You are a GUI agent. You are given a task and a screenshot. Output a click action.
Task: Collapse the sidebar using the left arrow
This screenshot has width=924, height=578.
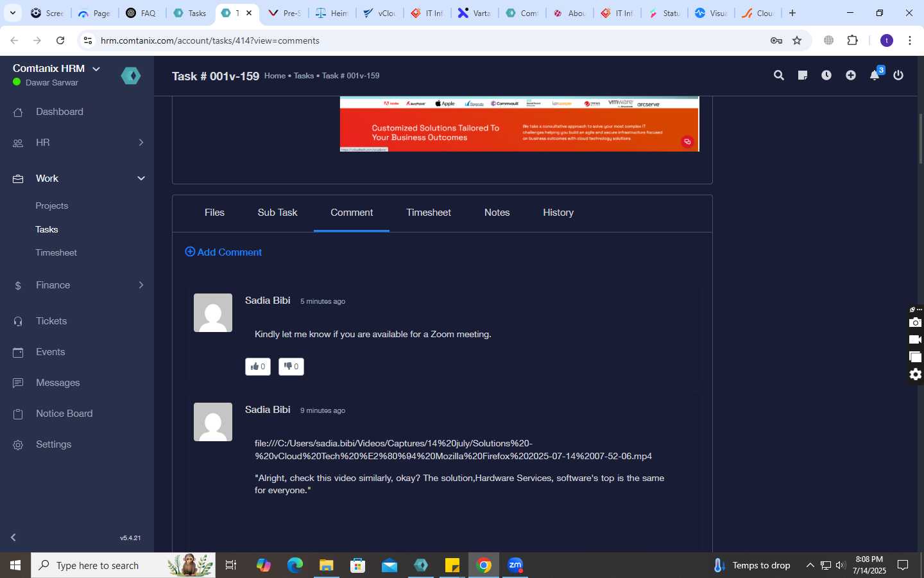(x=13, y=538)
